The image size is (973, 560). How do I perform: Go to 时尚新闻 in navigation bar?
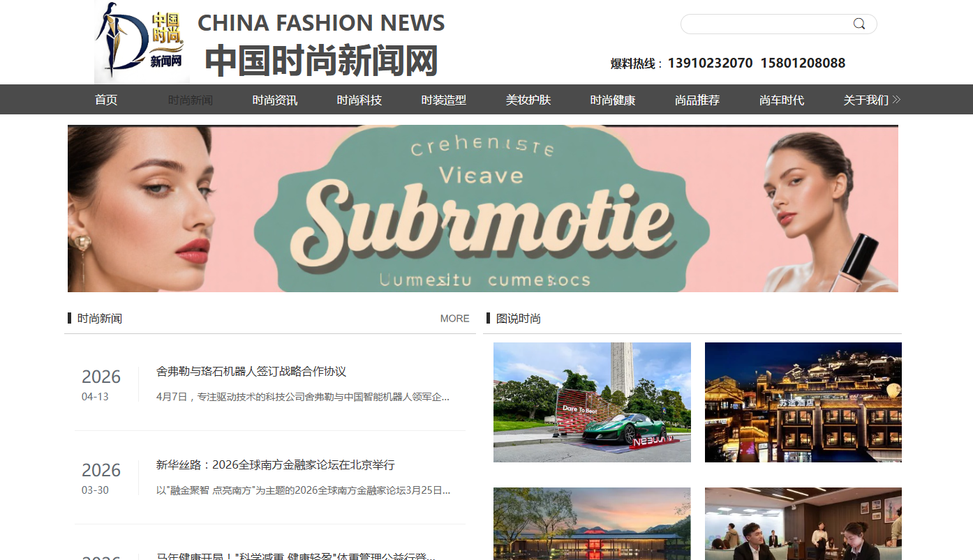point(191,100)
